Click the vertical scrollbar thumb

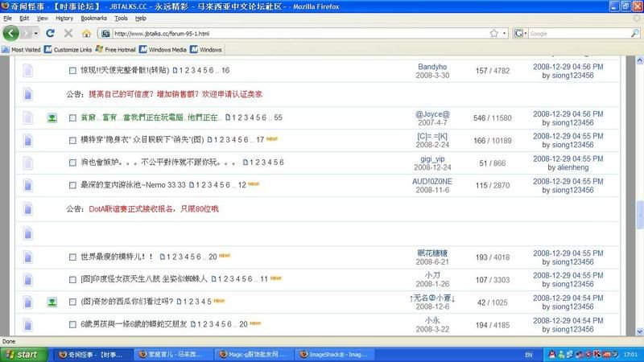[639, 214]
